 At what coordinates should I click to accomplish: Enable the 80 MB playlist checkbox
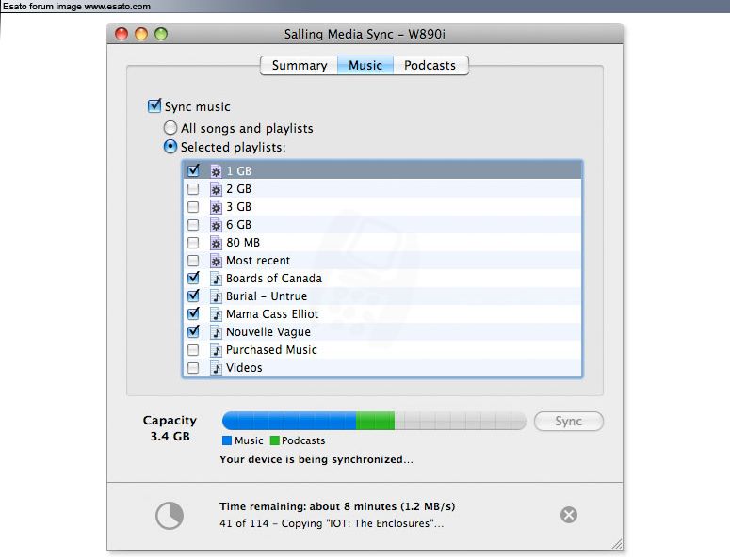pos(193,243)
